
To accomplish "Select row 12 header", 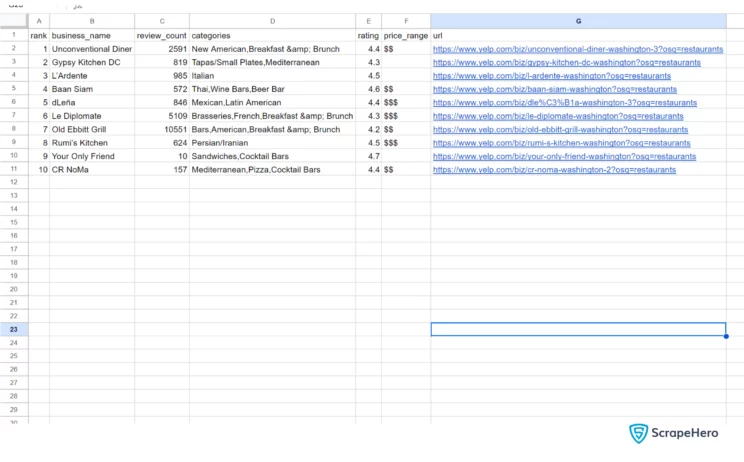I will tap(14, 182).
